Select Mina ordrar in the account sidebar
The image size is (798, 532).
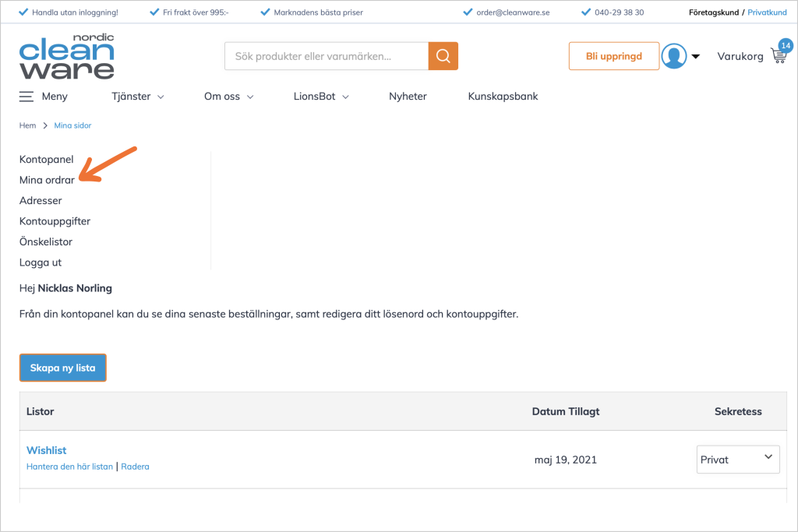[x=47, y=180]
